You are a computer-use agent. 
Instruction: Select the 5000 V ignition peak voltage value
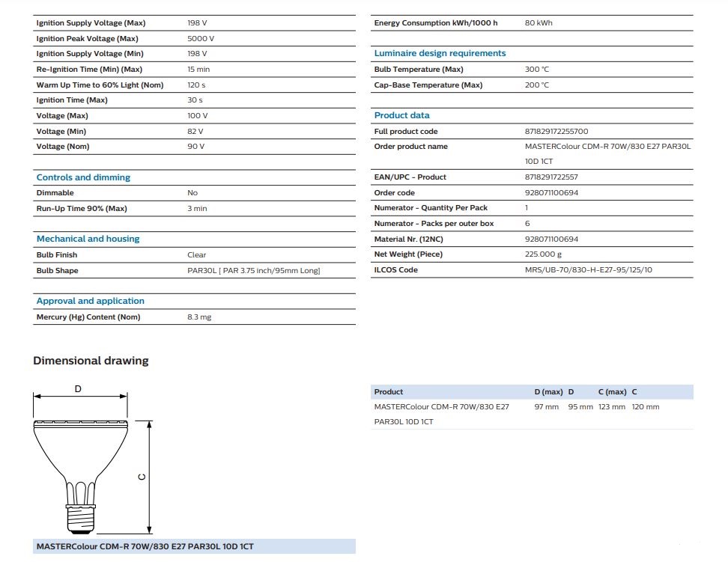tap(201, 38)
